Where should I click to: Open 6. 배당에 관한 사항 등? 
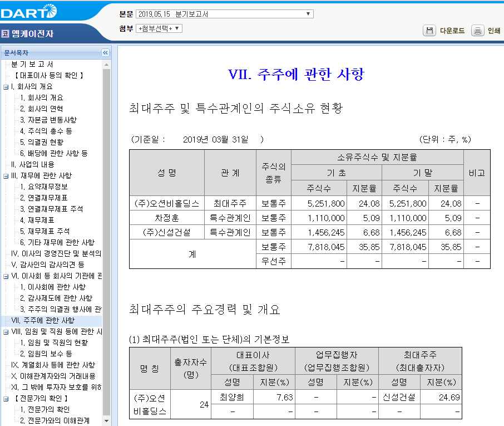click(x=53, y=153)
